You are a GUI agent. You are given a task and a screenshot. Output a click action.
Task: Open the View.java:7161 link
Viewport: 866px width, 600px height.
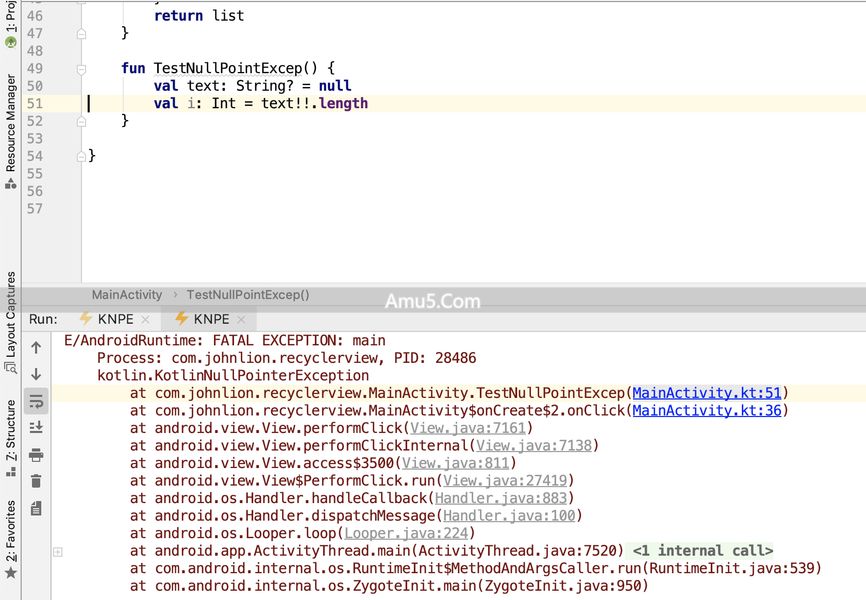coord(467,428)
